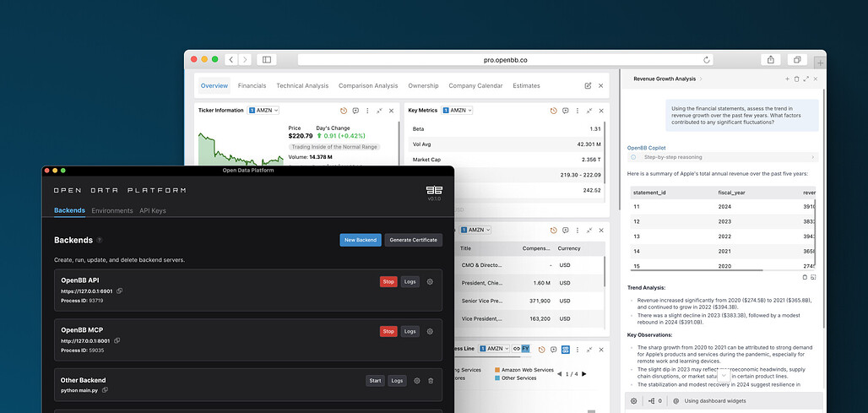868x413 pixels.
Task: Stop the OpenBB MCP backend
Action: pos(388,332)
